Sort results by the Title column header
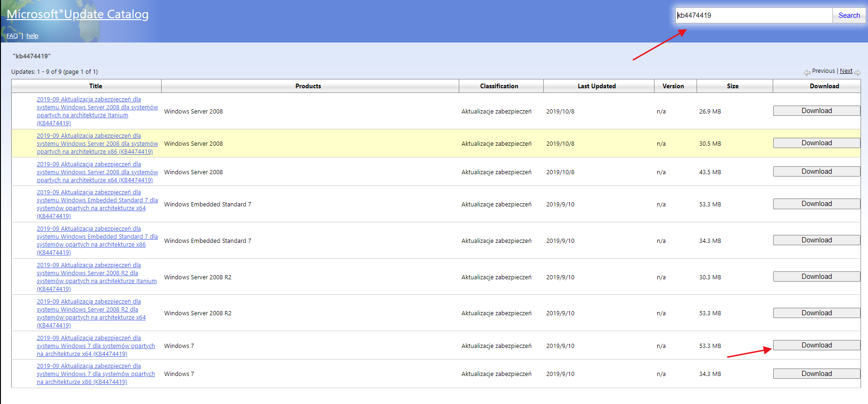The width and height of the screenshot is (868, 404). [95, 86]
